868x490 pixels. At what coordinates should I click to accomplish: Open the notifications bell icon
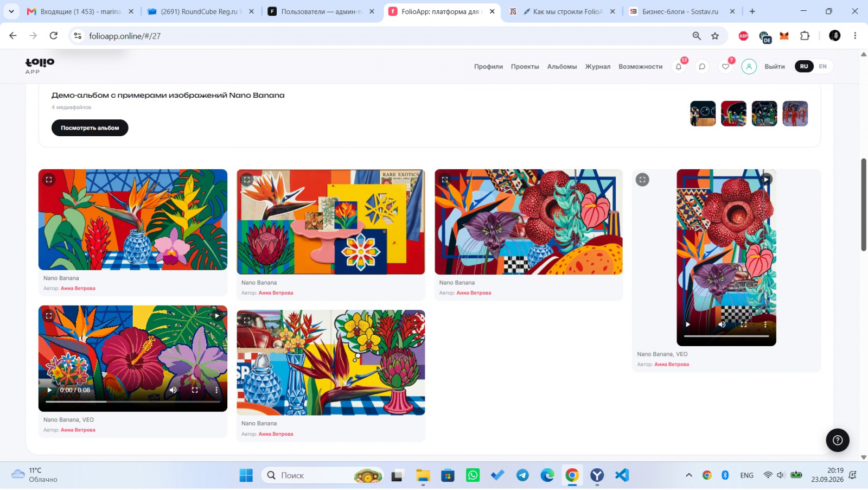(679, 67)
